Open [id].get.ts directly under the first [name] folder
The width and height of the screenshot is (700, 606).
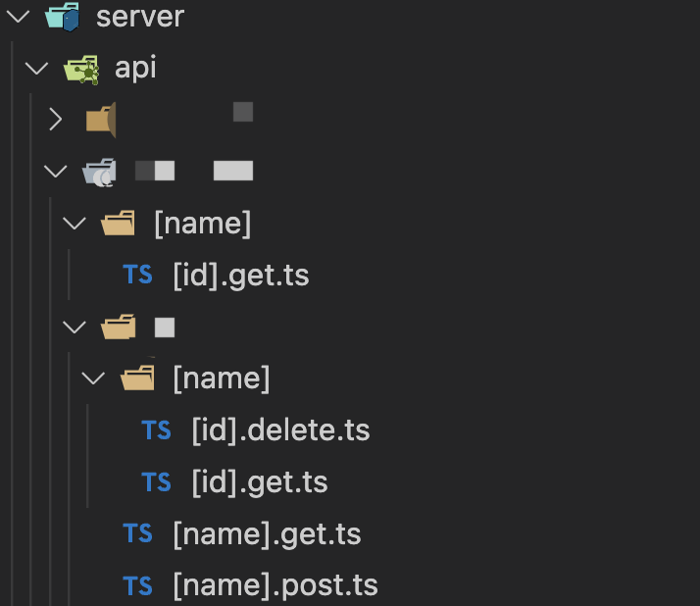tap(240, 276)
